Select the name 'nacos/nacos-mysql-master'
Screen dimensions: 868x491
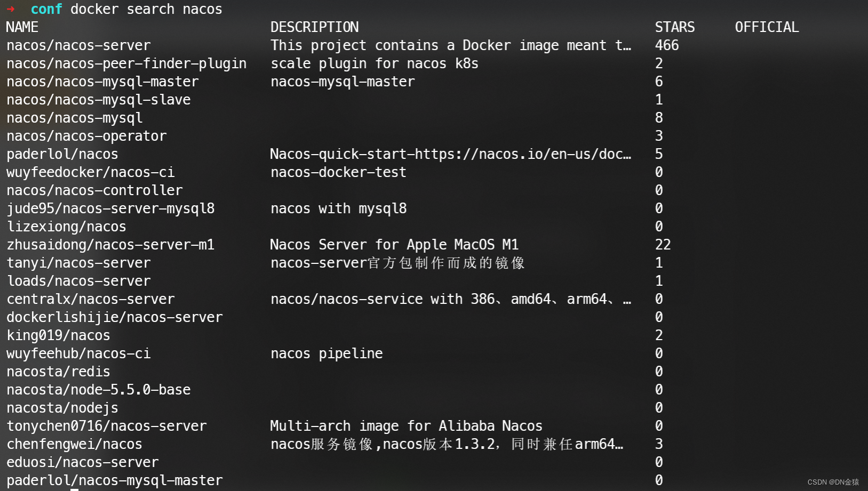[102, 82]
